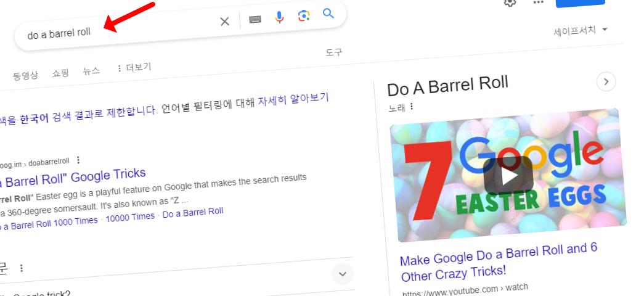This screenshot has height=296, width=644.
Task: Open the 자세히 알아보기 link
Action: [x=293, y=99]
